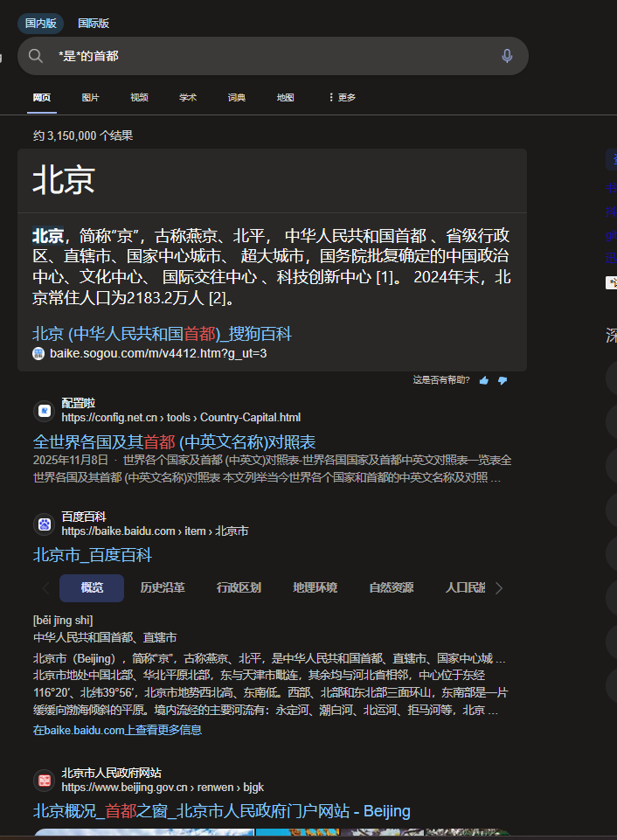Click 2025年11月8日 snippet date
This screenshot has height=840, width=617.
click(x=70, y=460)
